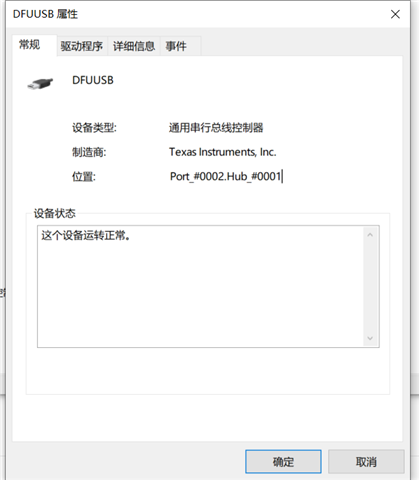
Task: Open the 驱动程序 tab
Action: click(82, 46)
